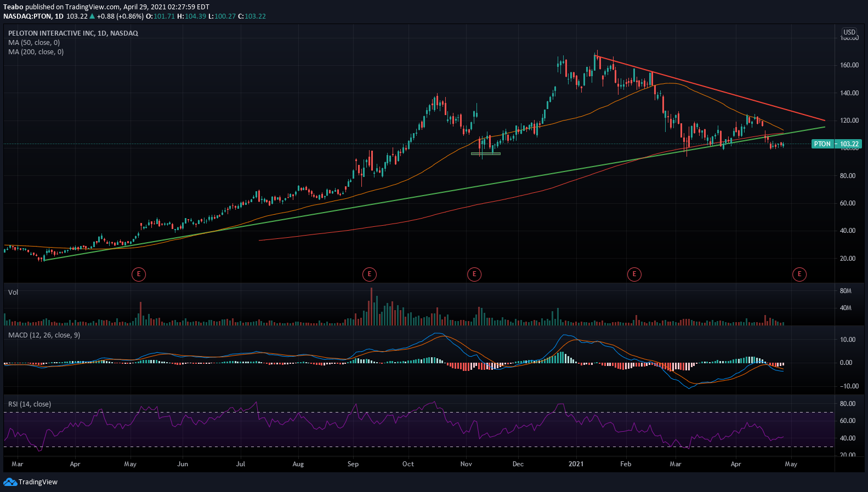Viewport: 868px width, 492px height.
Task: Click the Teabo author name
Action: 13,7
